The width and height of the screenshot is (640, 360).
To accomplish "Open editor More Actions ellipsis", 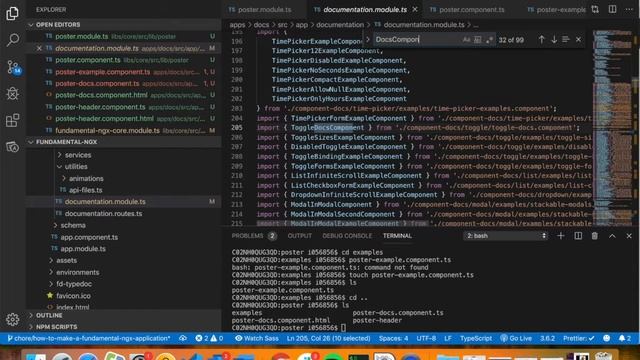I will (629, 9).
